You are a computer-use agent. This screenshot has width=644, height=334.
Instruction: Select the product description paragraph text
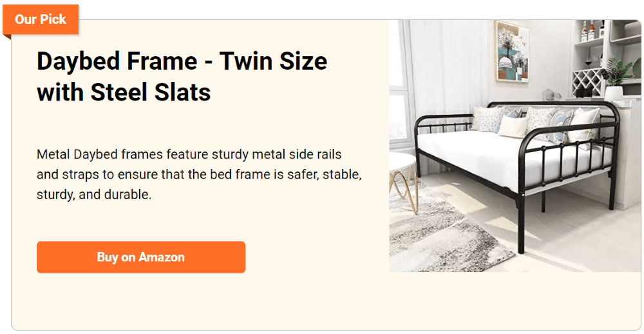pyautogui.click(x=199, y=174)
